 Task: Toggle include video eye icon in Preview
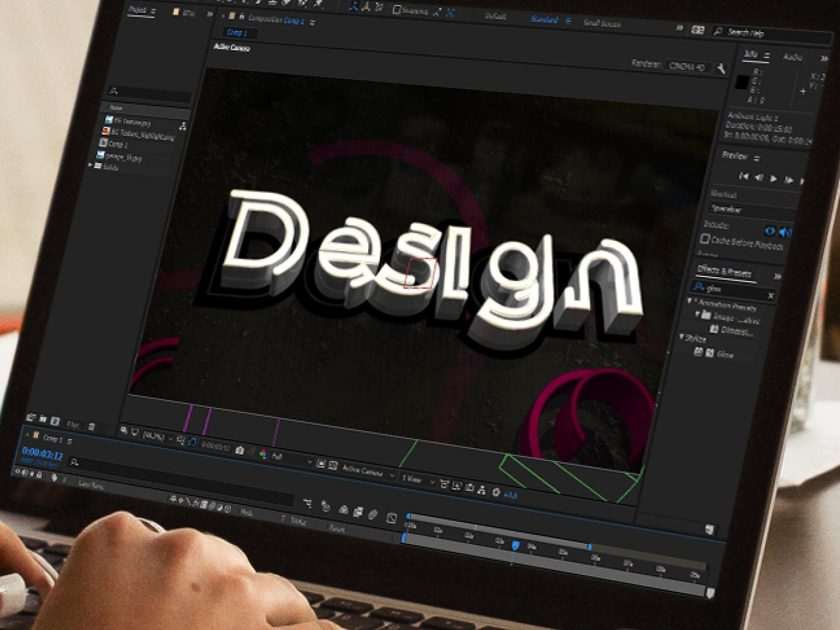pyautogui.click(x=770, y=230)
